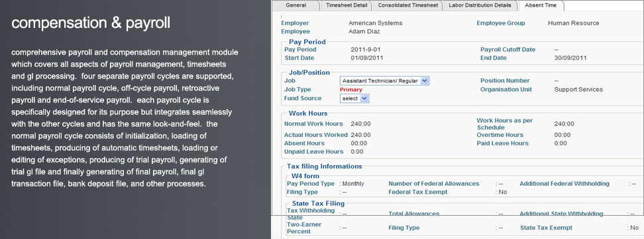The width and height of the screenshot is (644, 239).
Task: Click the Start Date value 01/09/2011
Action: (x=367, y=58)
